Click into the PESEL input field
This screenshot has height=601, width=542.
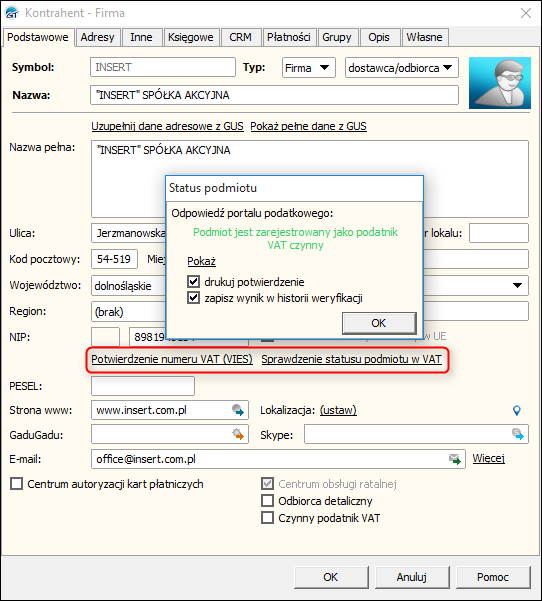[x=143, y=386]
